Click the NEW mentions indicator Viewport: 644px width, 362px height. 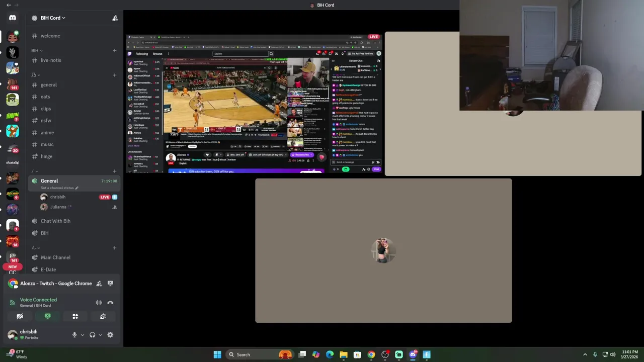[12, 267]
